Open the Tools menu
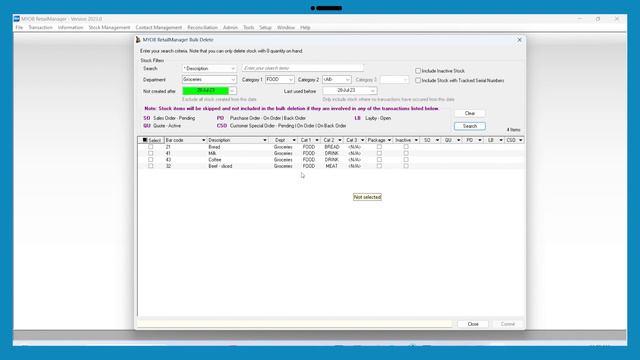 [x=249, y=27]
